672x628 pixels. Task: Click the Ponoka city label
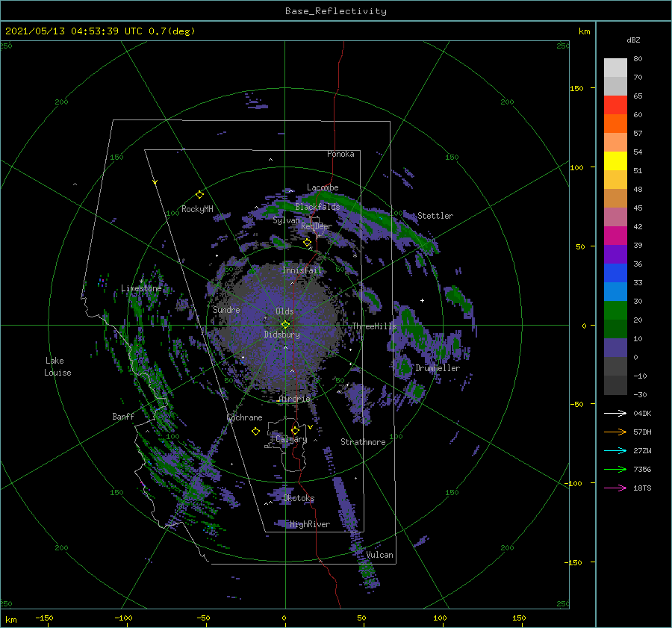[x=340, y=154]
